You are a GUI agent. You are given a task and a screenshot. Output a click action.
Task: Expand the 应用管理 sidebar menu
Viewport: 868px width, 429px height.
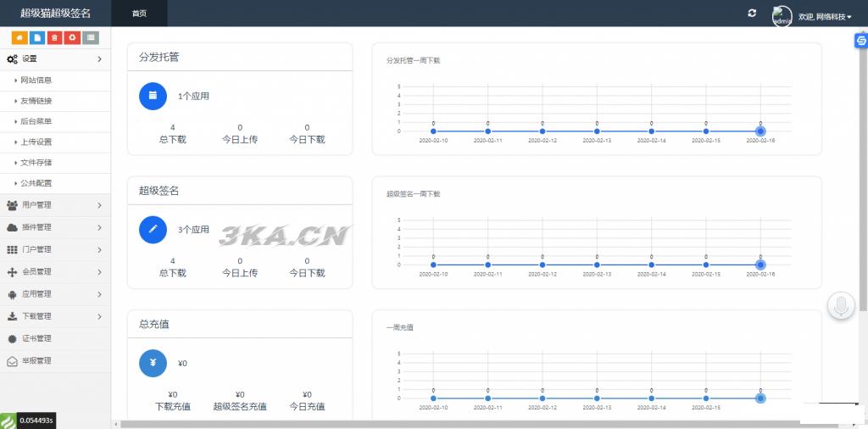coord(55,294)
